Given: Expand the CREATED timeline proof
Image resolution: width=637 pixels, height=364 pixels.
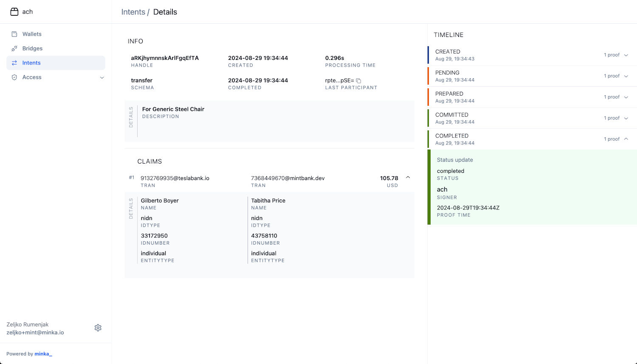Looking at the screenshot, I should coord(626,55).
